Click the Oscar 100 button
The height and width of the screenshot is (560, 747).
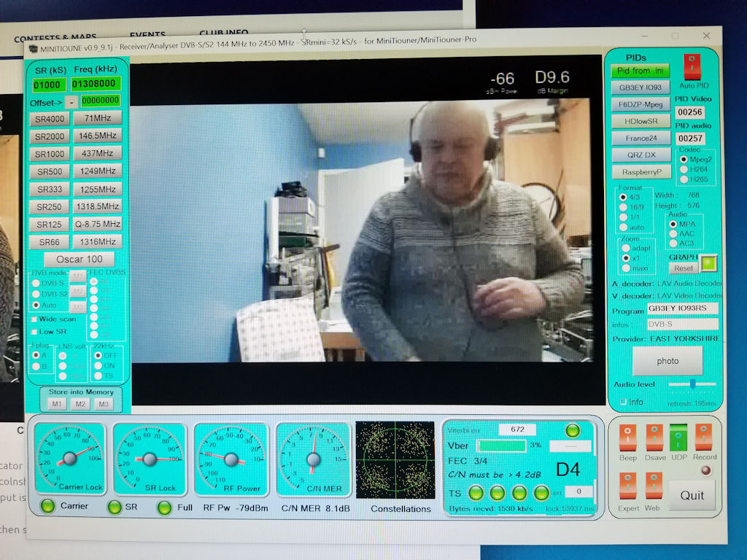point(80,259)
